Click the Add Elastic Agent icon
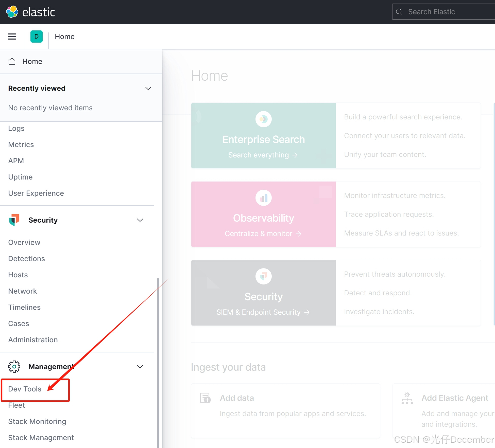 [x=407, y=398]
